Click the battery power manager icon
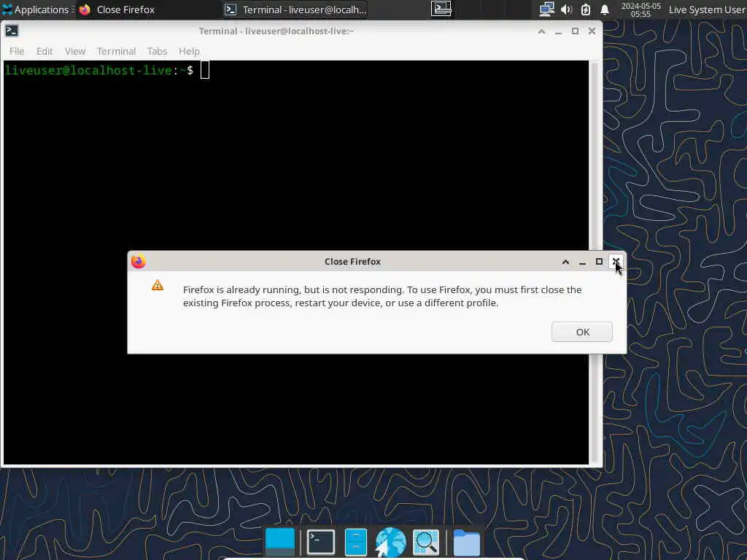 (586, 9)
